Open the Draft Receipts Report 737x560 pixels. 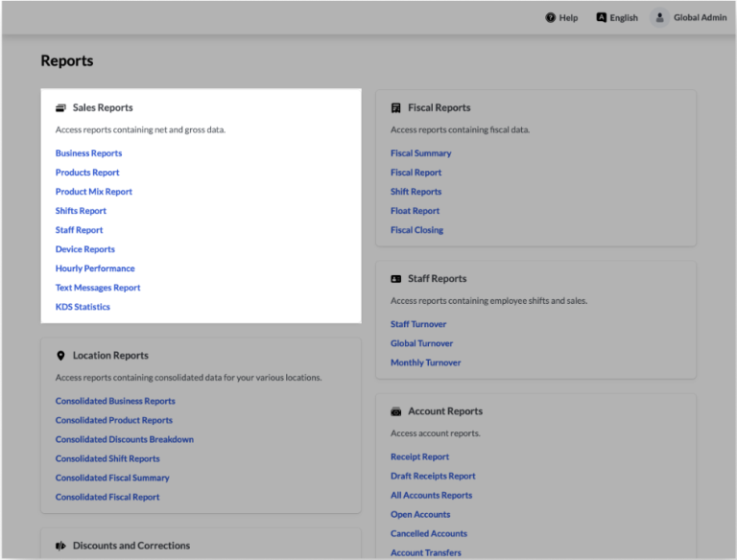pyautogui.click(x=433, y=477)
